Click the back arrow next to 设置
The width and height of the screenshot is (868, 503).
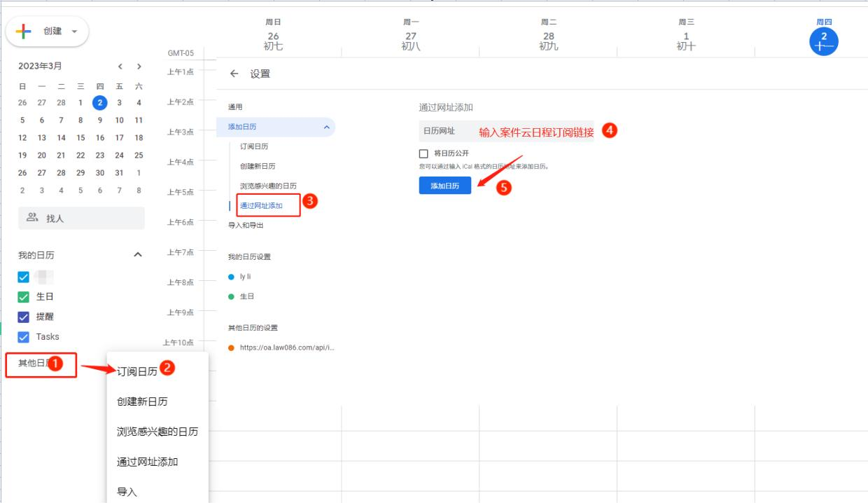(x=234, y=74)
